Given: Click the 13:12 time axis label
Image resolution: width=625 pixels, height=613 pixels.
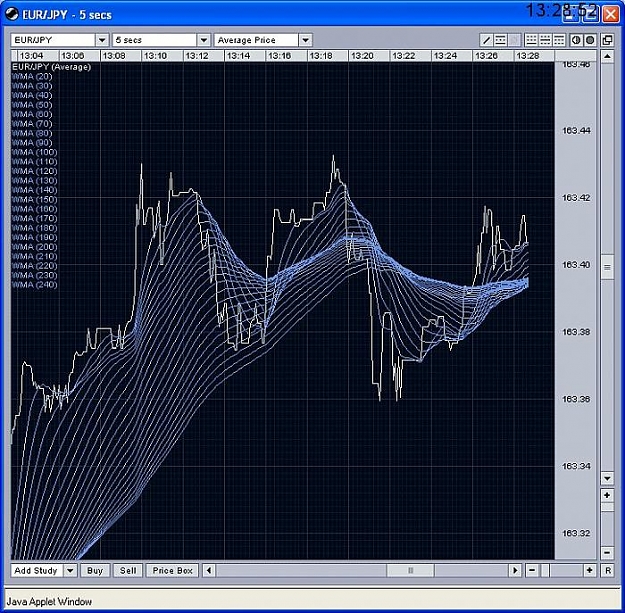Looking at the screenshot, I should [x=197, y=56].
